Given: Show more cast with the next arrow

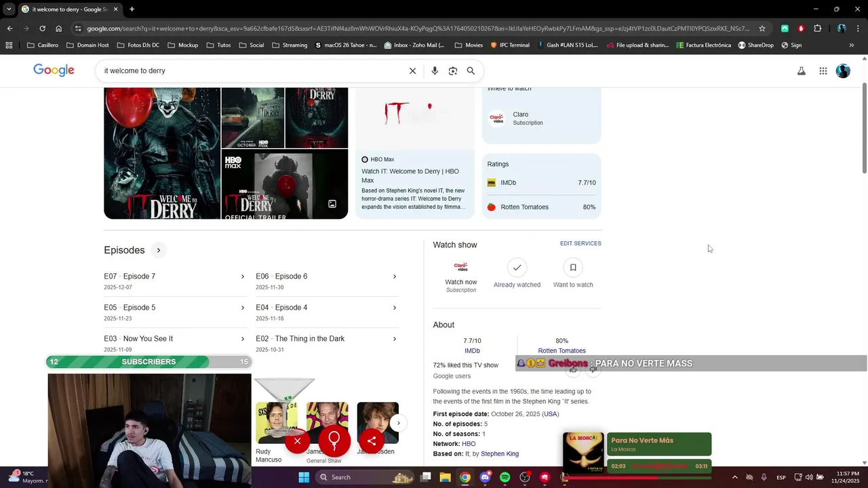Looking at the screenshot, I should (x=399, y=423).
